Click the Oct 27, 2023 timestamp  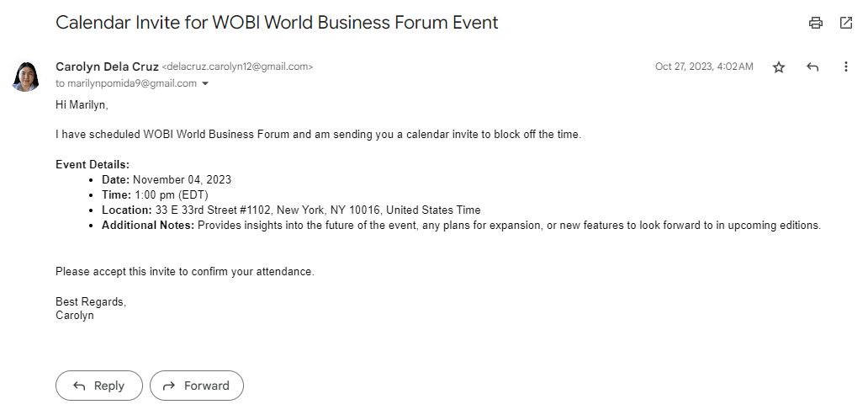tap(703, 67)
